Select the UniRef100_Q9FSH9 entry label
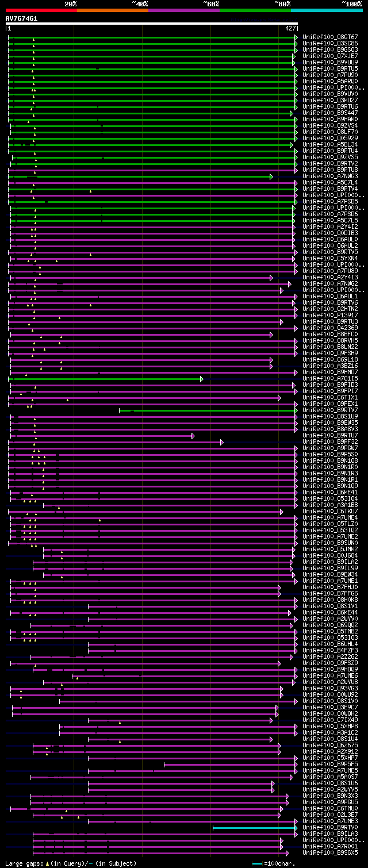Screen dimensions: 368x868 330,353
